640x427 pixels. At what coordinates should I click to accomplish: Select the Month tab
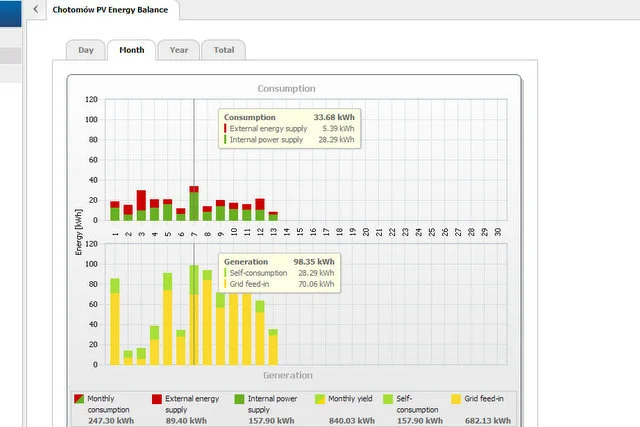(x=131, y=50)
